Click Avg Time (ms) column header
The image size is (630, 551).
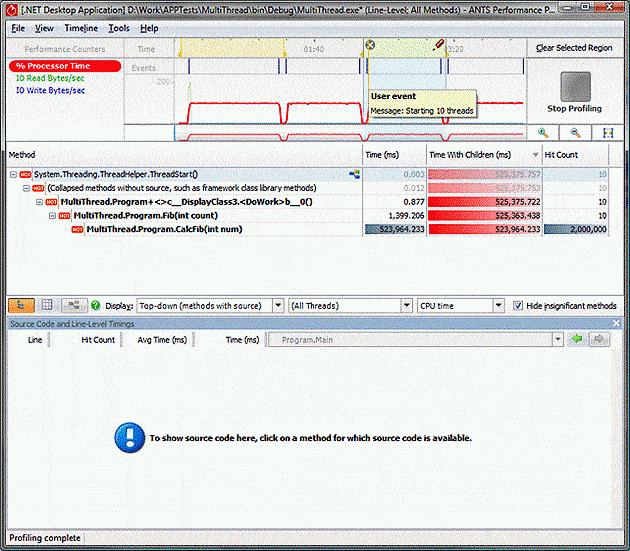pos(162,340)
